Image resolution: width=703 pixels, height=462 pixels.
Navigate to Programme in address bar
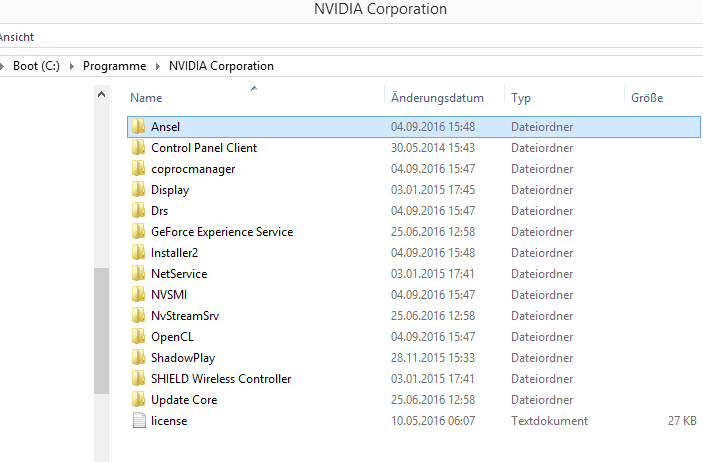pyautogui.click(x=114, y=66)
